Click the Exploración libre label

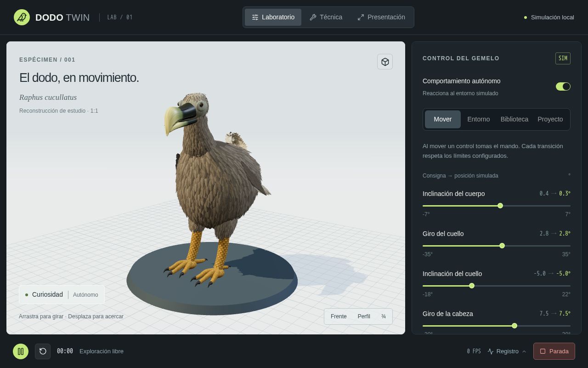tap(102, 351)
